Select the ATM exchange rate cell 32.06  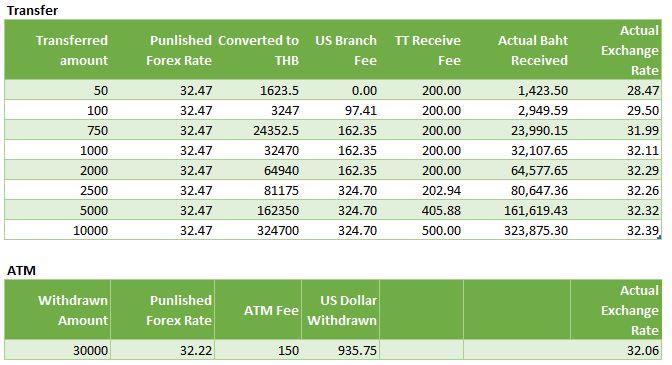point(616,350)
